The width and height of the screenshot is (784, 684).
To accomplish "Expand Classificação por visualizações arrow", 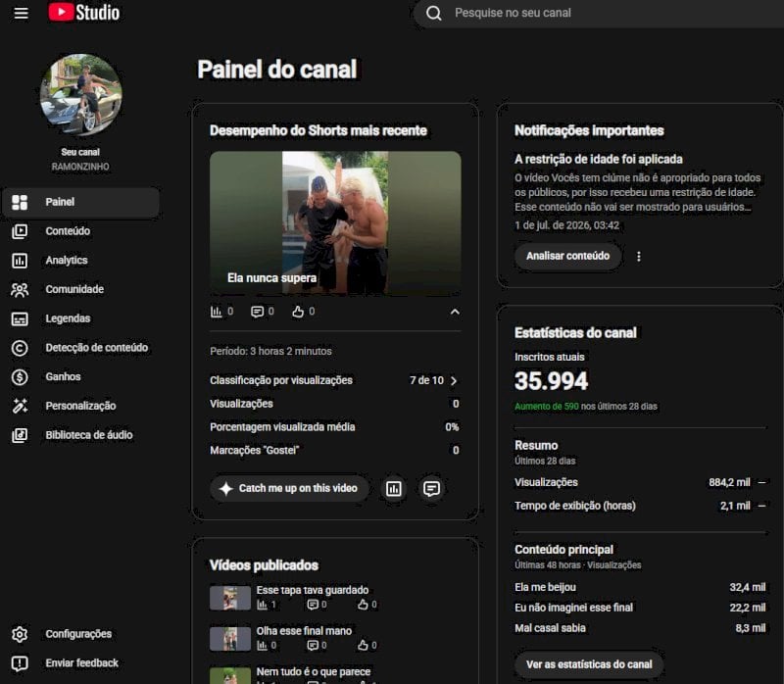I will coord(454,380).
